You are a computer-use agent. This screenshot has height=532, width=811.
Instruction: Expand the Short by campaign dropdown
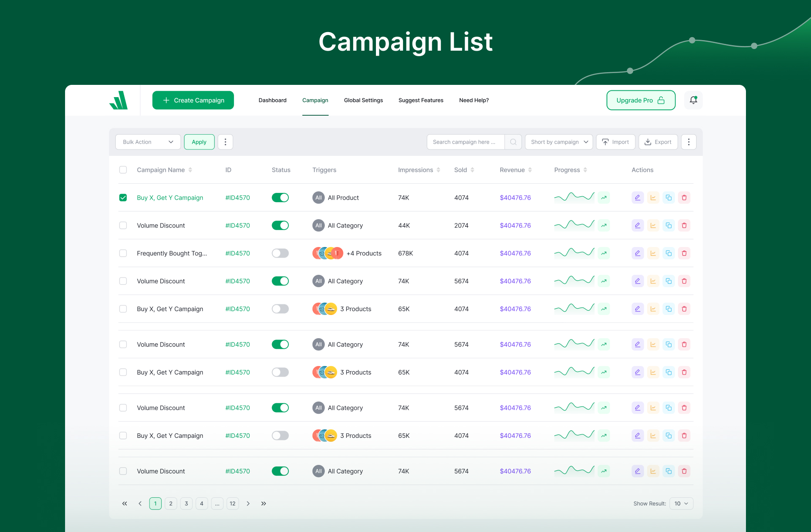click(x=559, y=142)
